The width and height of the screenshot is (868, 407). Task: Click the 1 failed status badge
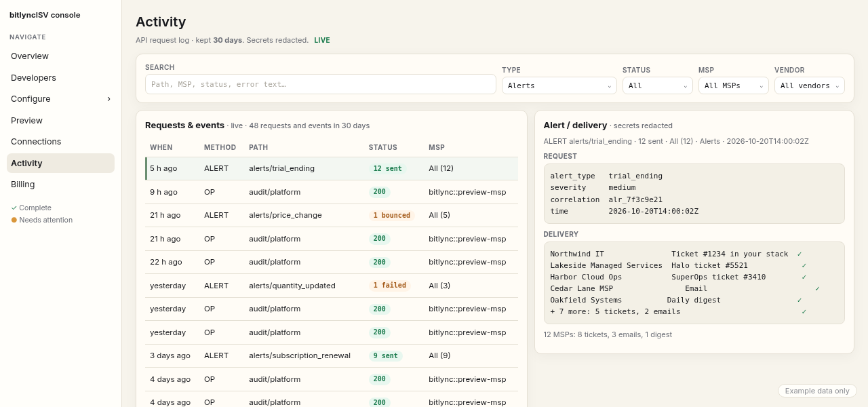tap(390, 286)
